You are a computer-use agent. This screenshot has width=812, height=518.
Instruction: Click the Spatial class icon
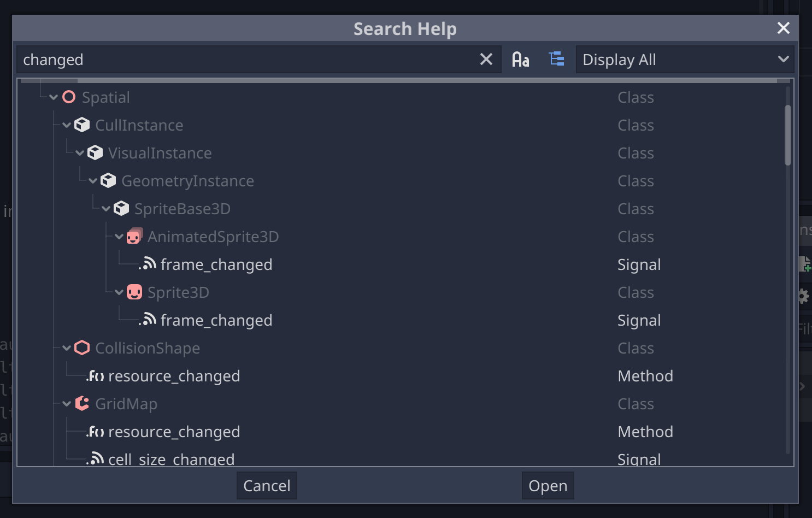69,97
